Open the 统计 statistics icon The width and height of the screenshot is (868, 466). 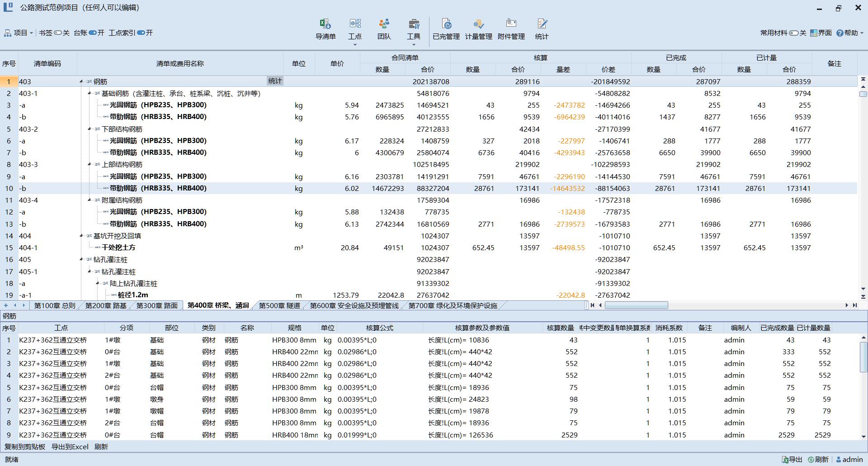coord(542,24)
